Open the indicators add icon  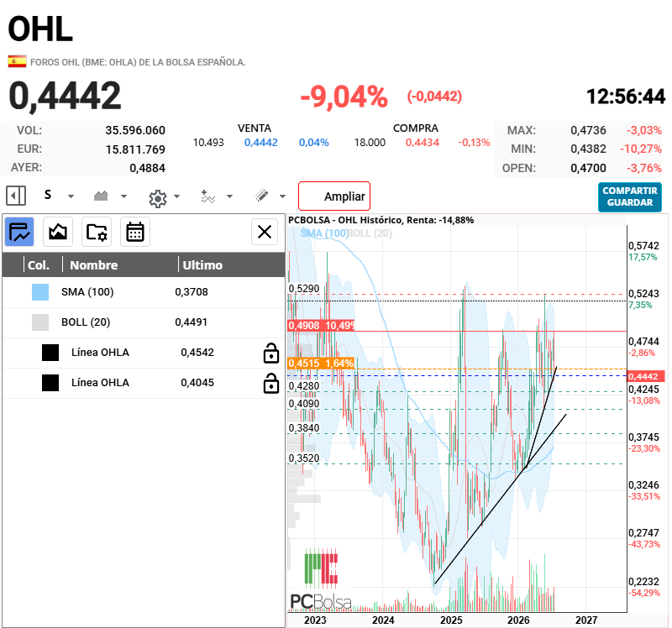coord(207,196)
